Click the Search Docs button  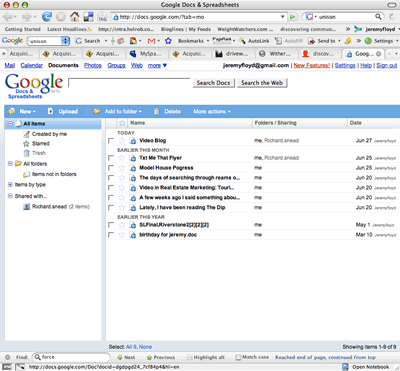pyautogui.click(x=213, y=83)
